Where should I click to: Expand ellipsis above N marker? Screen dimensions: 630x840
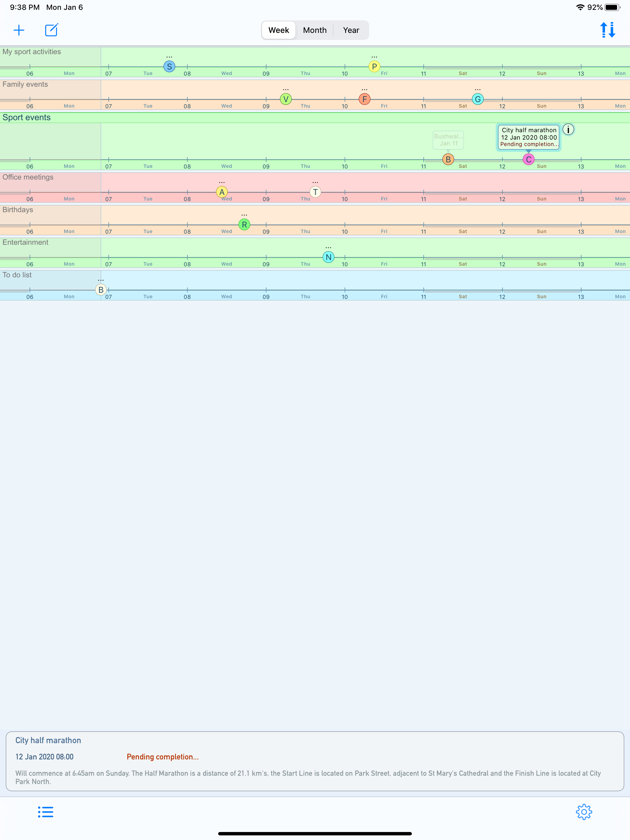328,248
